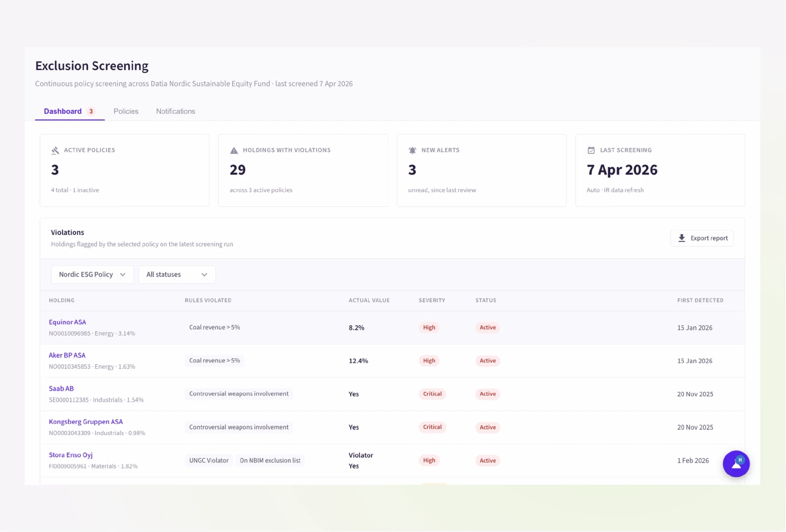The width and height of the screenshot is (786, 532).
Task: Open the Equinor ASA holding link
Action: click(67, 322)
